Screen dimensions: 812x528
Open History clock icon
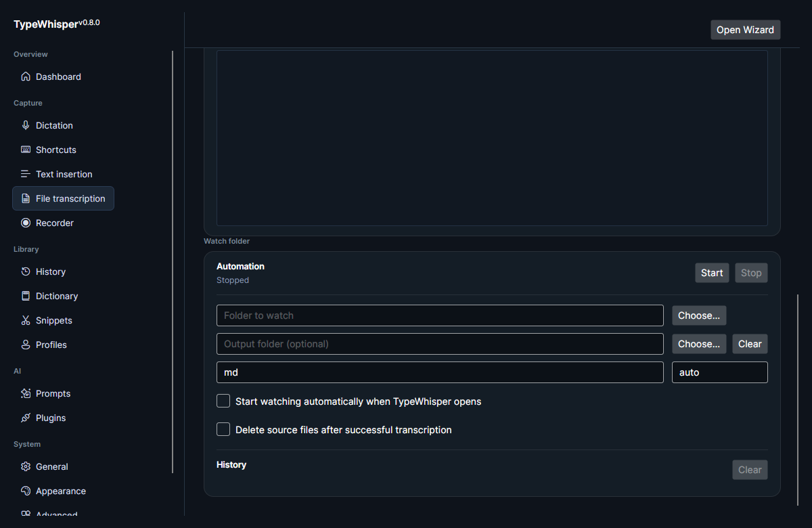click(x=26, y=271)
